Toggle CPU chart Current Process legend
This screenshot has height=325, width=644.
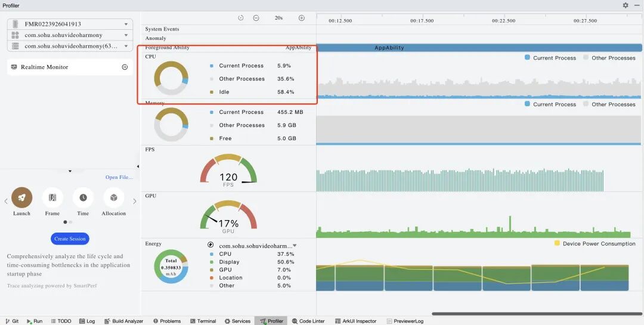pos(550,58)
